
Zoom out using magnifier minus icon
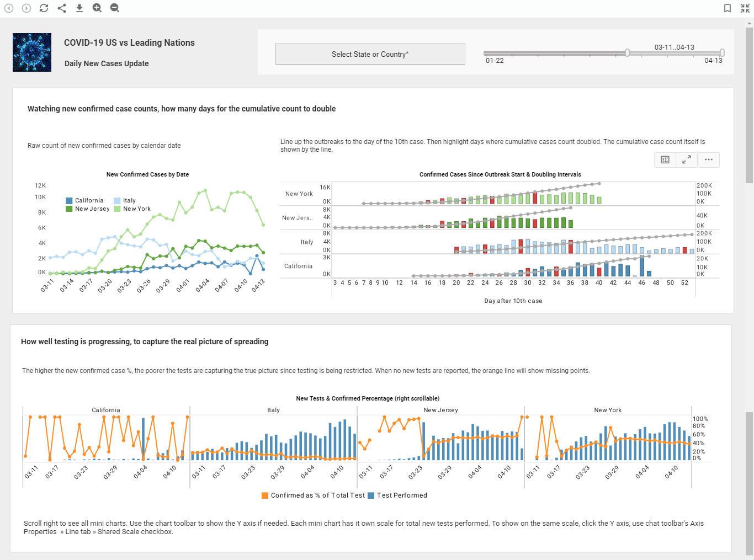(115, 8)
